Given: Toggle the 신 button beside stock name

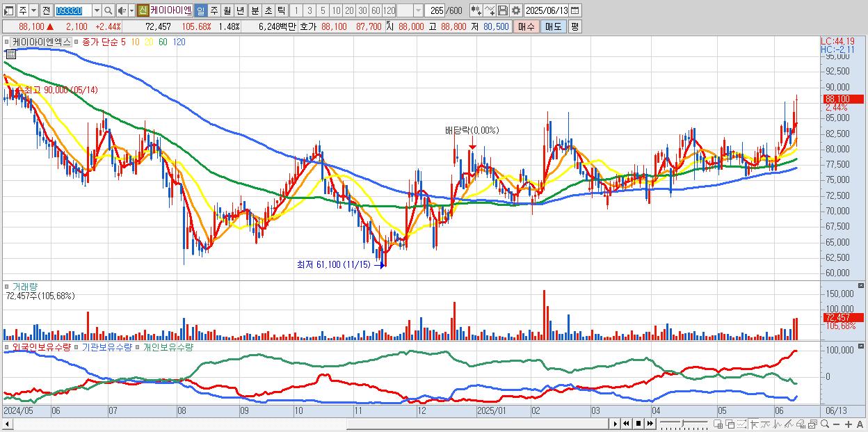Looking at the screenshot, I should click(143, 10).
